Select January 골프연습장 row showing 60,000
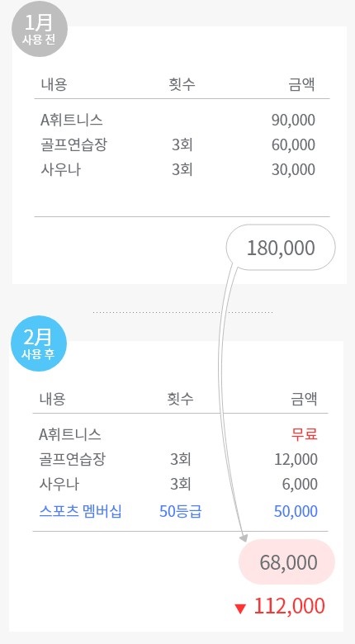The height and width of the screenshot is (644, 355). pyautogui.click(x=177, y=144)
